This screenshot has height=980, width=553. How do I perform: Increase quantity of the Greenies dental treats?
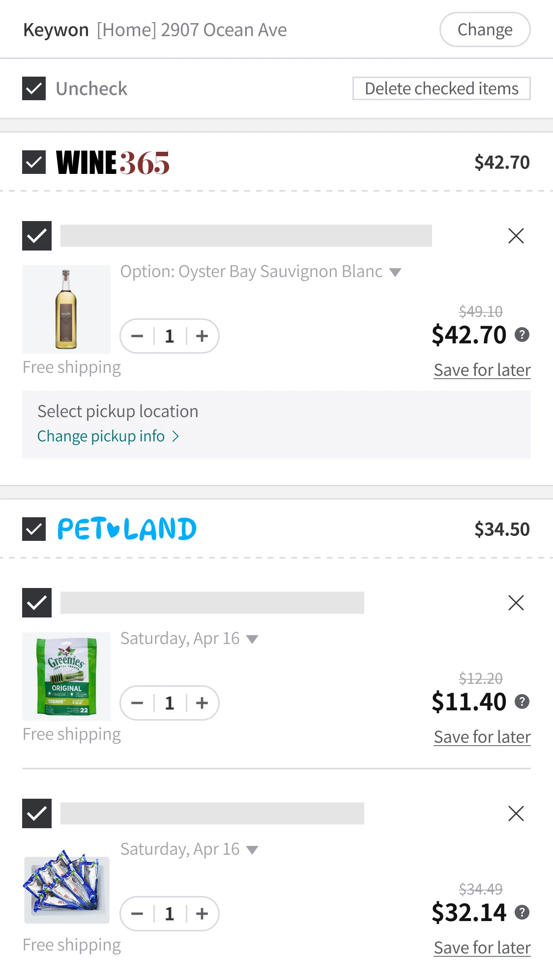click(202, 703)
